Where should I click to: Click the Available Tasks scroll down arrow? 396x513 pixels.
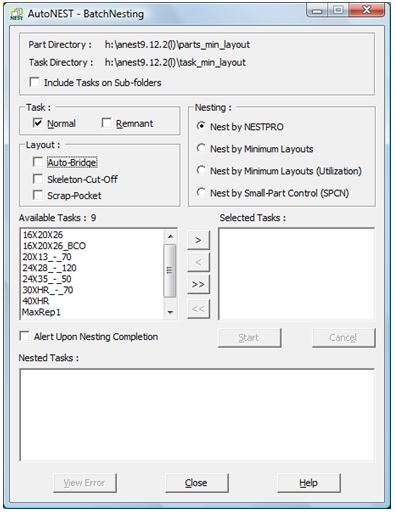coord(170,312)
